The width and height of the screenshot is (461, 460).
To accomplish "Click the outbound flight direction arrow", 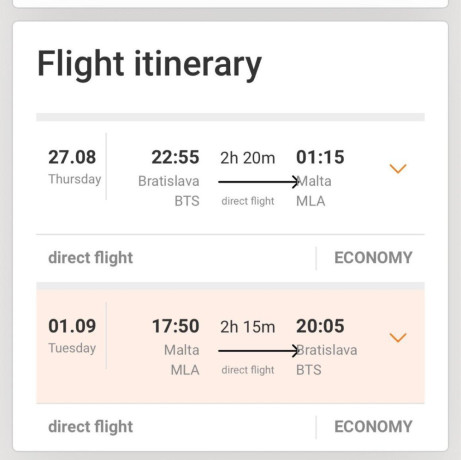I will pos(259,182).
